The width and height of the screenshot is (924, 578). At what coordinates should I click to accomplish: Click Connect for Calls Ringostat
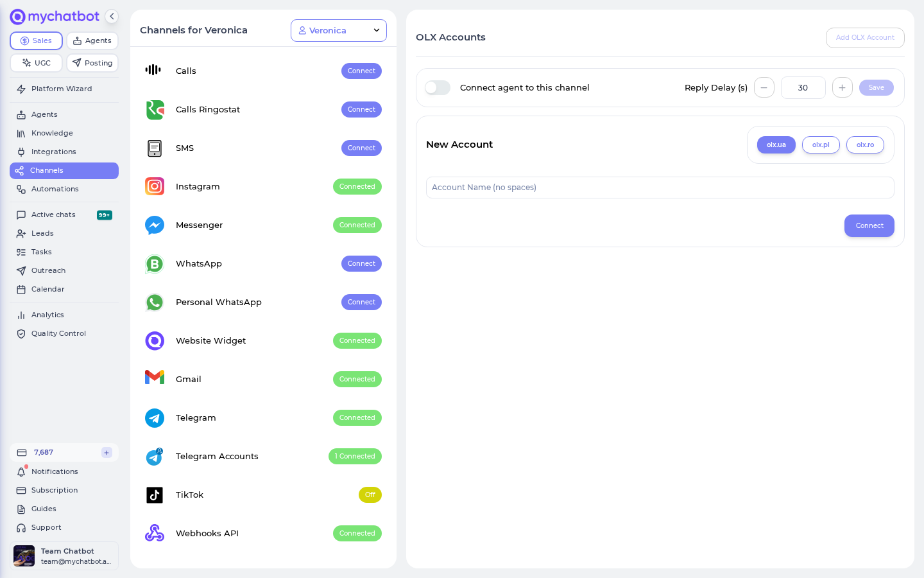pyautogui.click(x=361, y=110)
